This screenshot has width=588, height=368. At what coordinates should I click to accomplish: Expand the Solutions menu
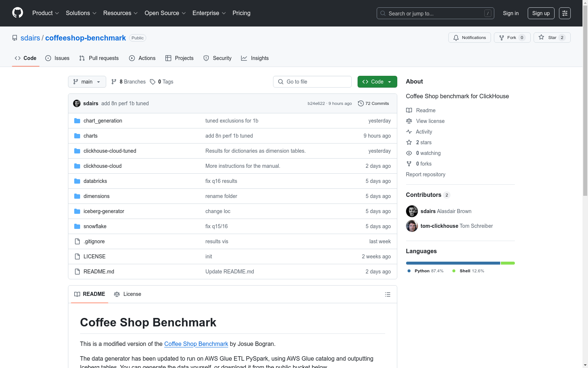(x=81, y=13)
